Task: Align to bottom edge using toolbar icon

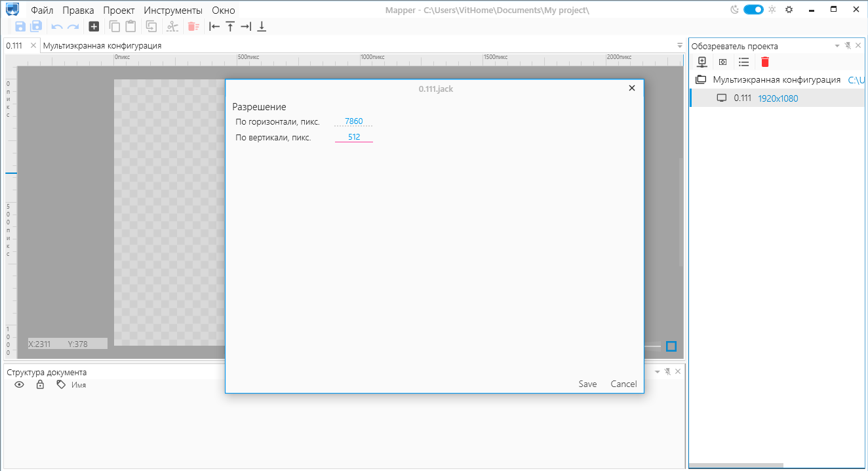Action: click(x=262, y=26)
